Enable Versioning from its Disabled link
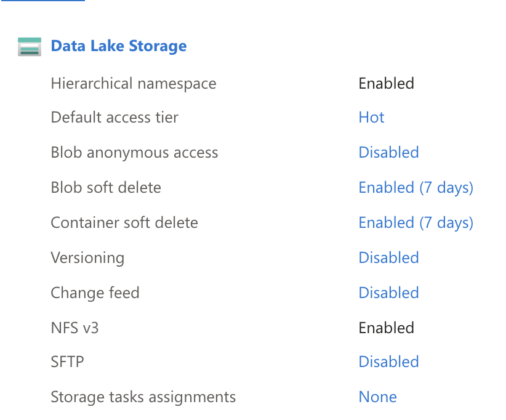The height and width of the screenshot is (420, 506). coord(388,257)
